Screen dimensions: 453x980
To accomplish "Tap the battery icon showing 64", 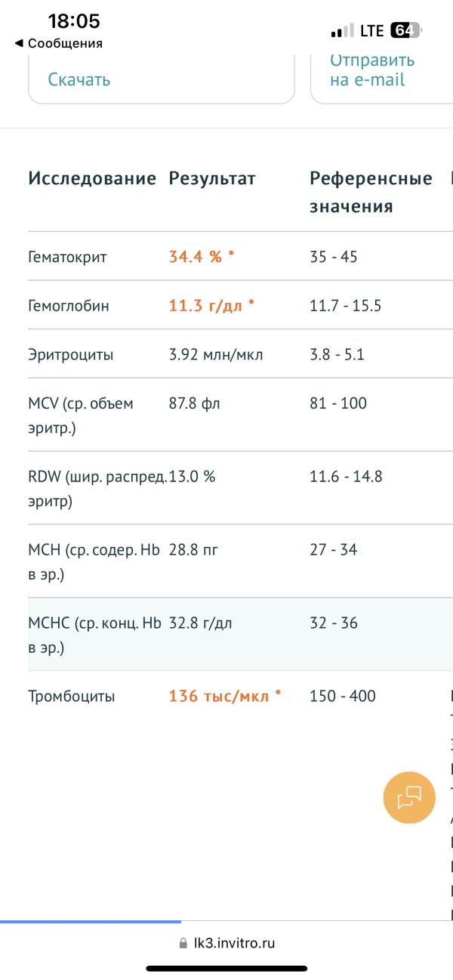I will tap(405, 31).
